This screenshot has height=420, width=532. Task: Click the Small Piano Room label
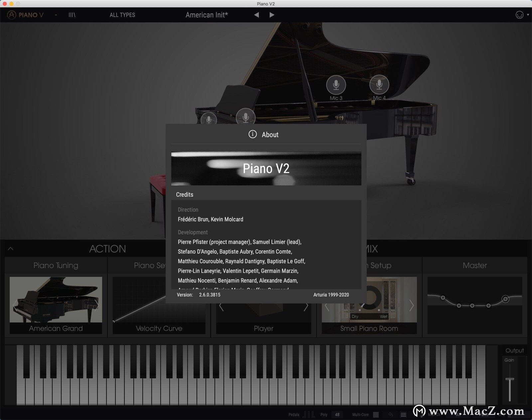(x=369, y=328)
